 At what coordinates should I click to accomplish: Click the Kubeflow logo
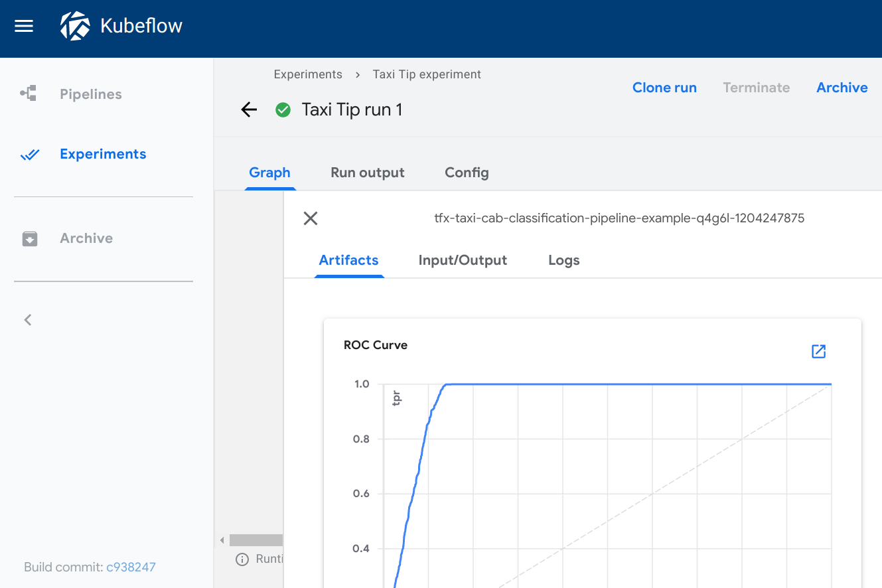(x=76, y=27)
